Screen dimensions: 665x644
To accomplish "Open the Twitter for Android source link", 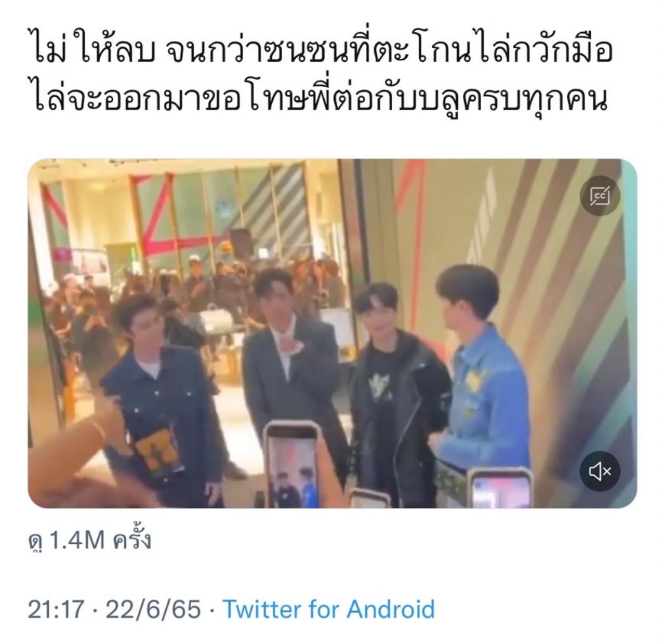I will click(x=328, y=609).
